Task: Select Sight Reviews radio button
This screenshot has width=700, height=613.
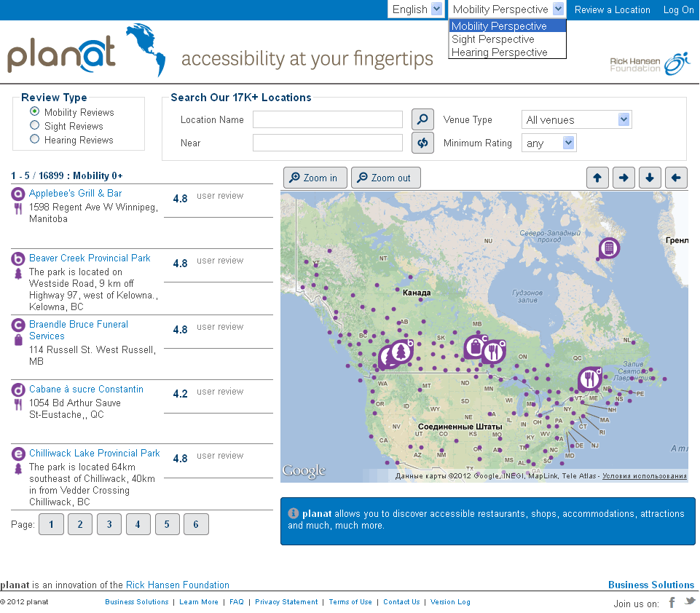Action: pyautogui.click(x=34, y=125)
